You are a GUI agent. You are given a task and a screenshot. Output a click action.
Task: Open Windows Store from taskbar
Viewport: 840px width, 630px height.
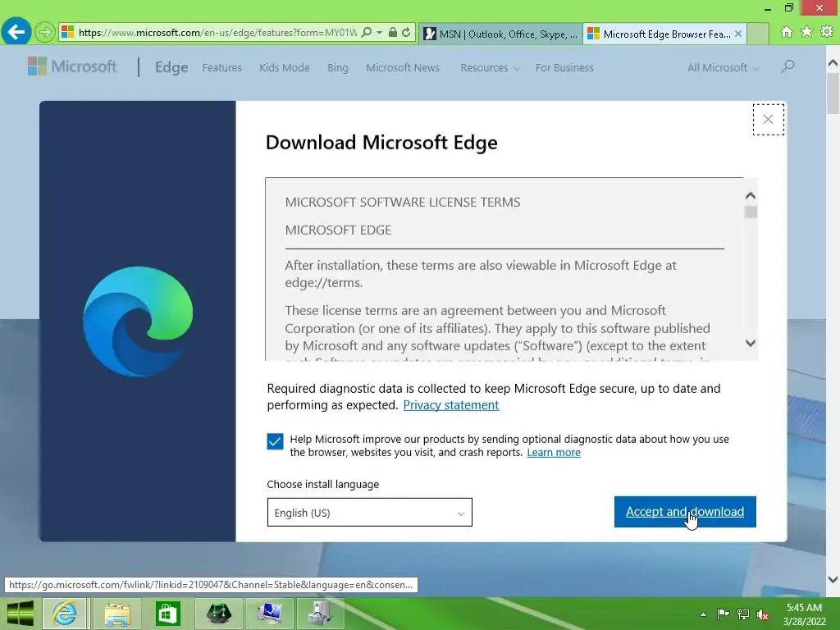coord(167,614)
